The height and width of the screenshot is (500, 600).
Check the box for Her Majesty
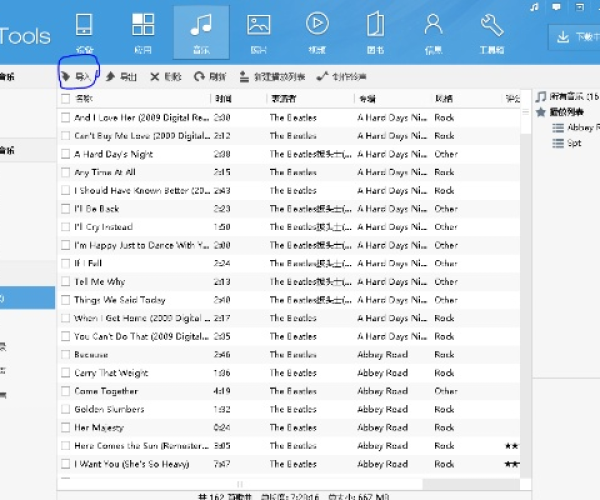[x=65, y=427]
